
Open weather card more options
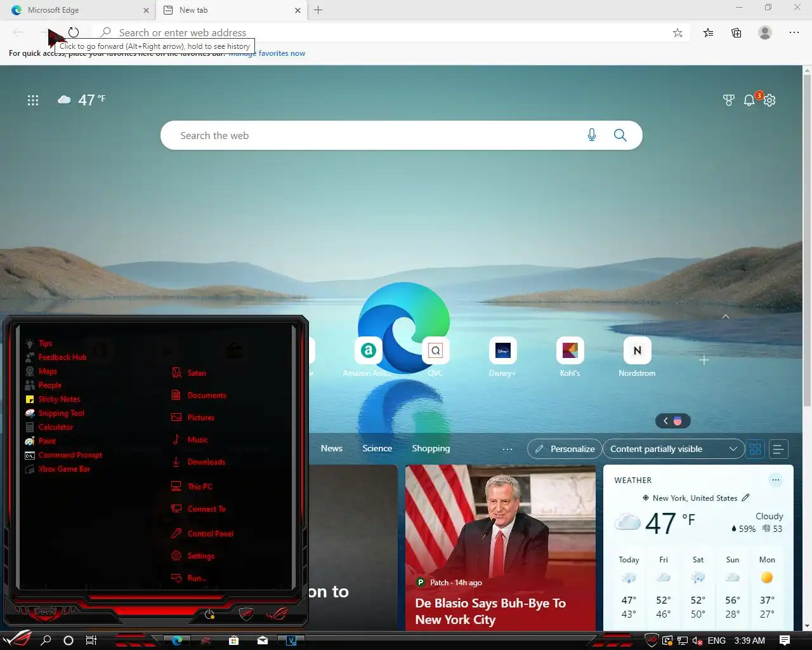point(776,480)
